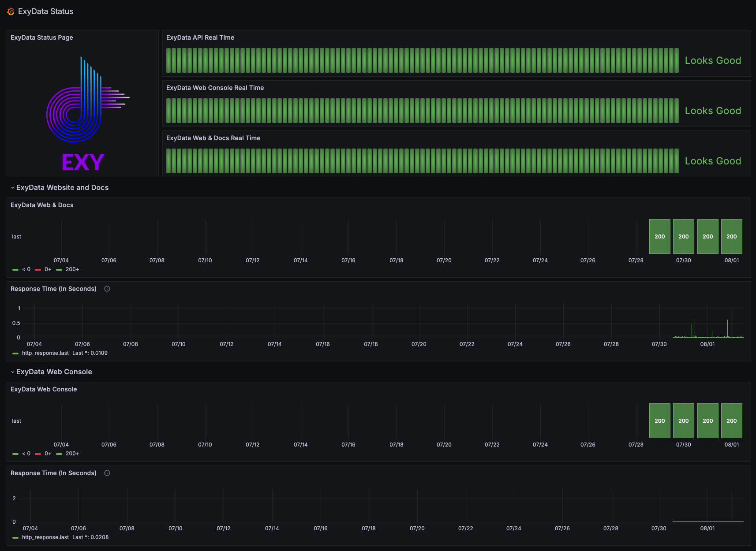Viewport: 756px width, 551px height.
Task: Click info icon of Web Console Response Time
Action: [x=107, y=473]
